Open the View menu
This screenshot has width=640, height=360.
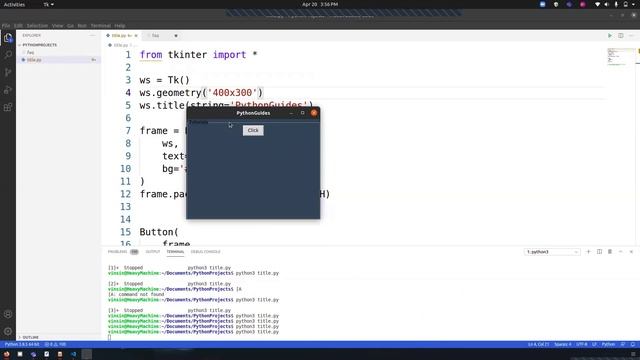point(57,26)
